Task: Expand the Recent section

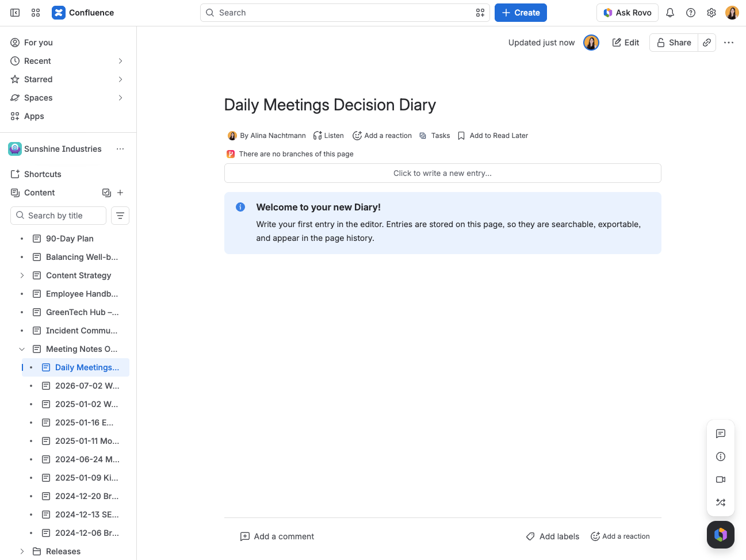Action: 120,61
